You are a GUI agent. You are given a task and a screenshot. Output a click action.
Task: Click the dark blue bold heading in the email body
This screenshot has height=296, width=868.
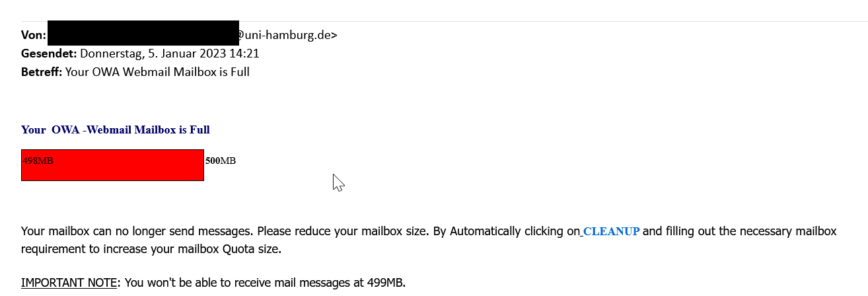coord(116,129)
